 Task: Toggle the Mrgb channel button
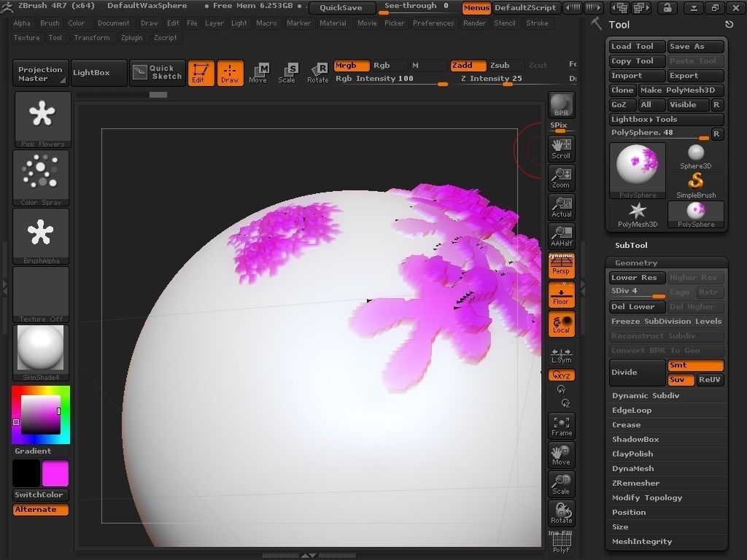point(351,65)
